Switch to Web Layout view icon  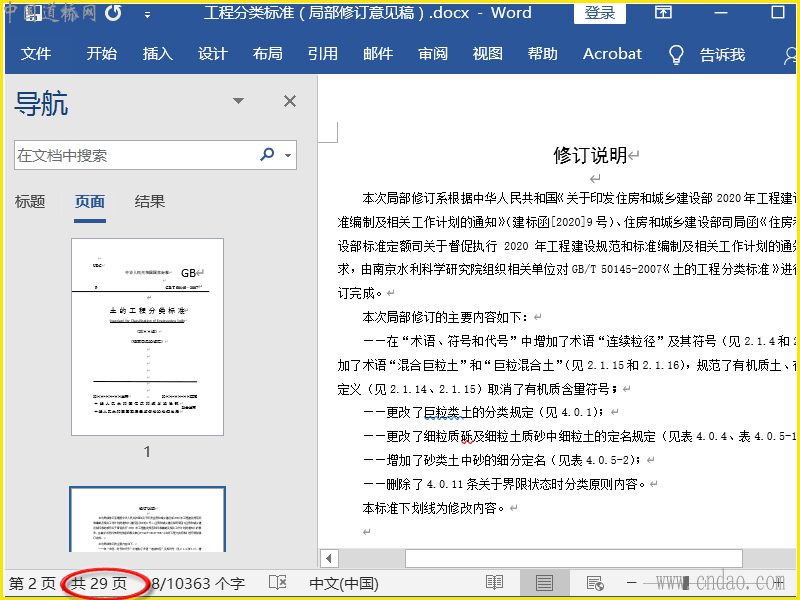[x=595, y=583]
